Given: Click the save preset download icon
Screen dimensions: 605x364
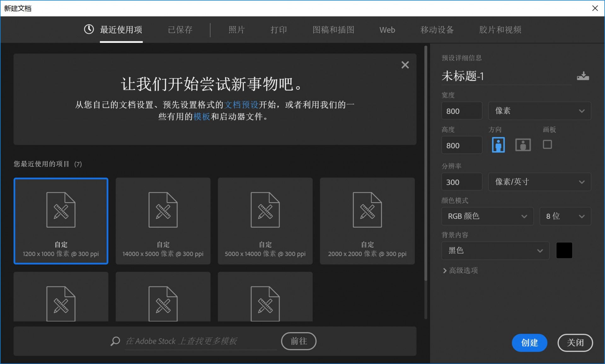Looking at the screenshot, I should [x=583, y=76].
